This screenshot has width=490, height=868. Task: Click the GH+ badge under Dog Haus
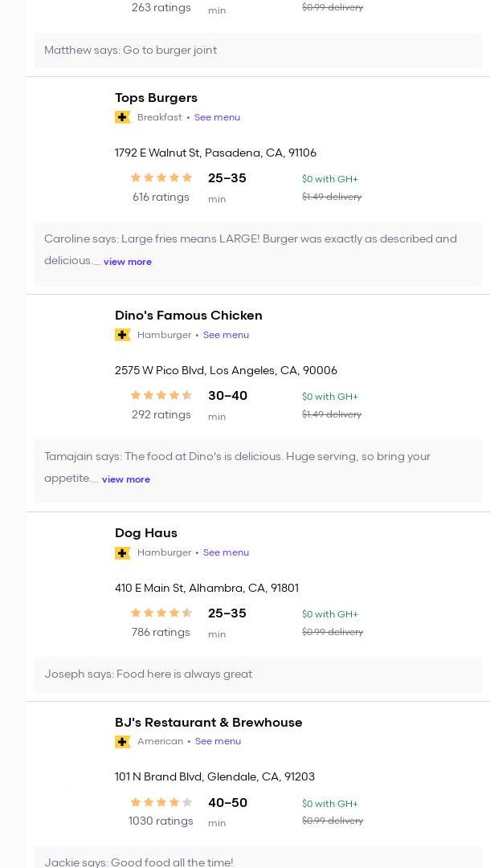click(x=123, y=552)
